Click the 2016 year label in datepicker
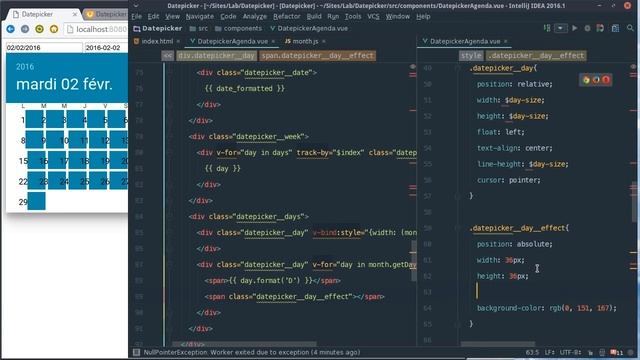This screenshot has width=640, height=360. click(25, 67)
